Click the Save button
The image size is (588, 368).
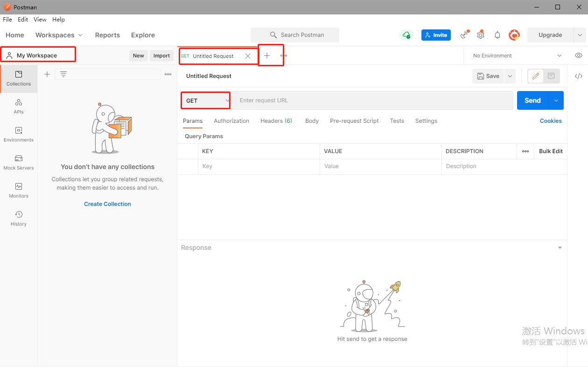point(488,76)
